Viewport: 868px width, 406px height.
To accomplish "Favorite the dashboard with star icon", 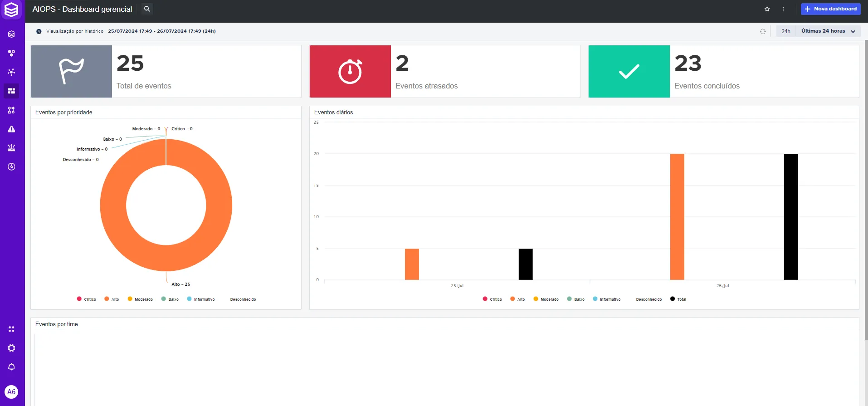I will [x=767, y=9].
